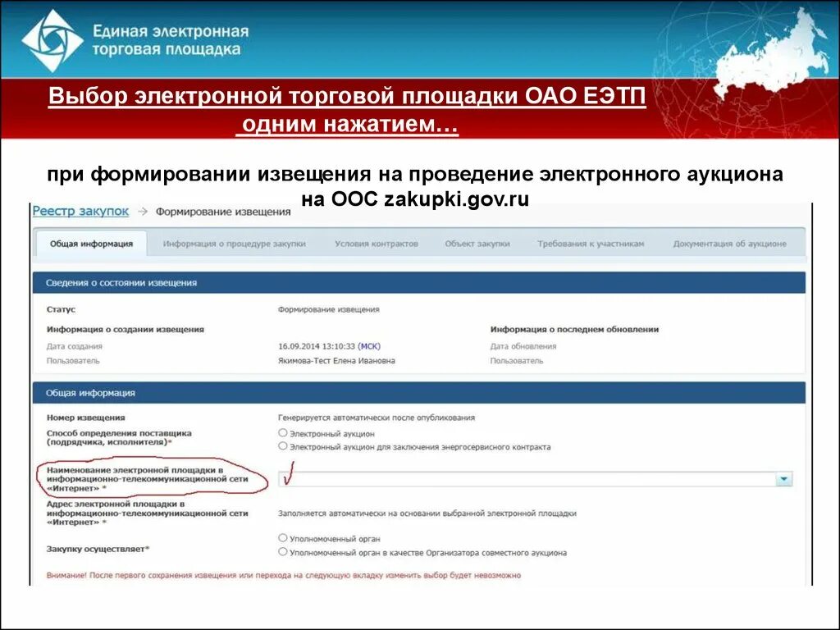Select the energy service contract auction radio

(x=283, y=445)
